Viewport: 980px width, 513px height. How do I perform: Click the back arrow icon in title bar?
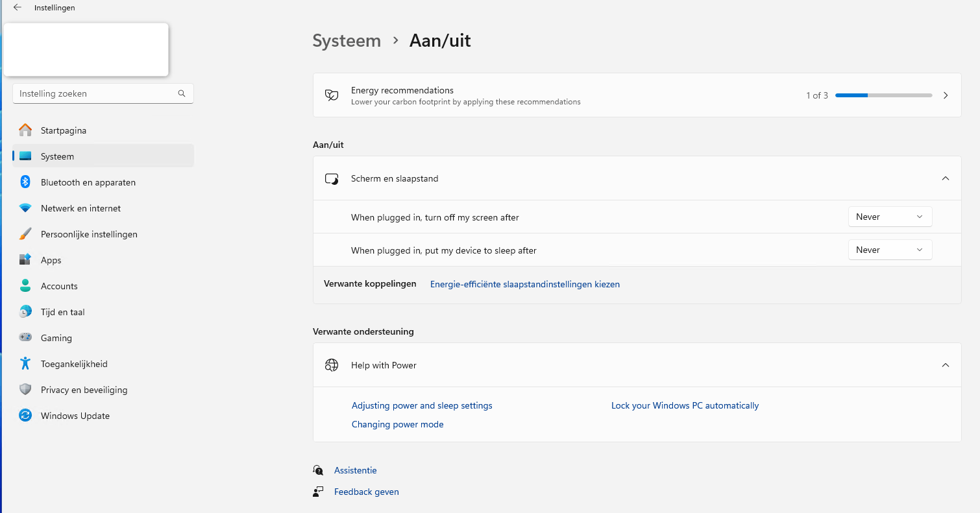(x=18, y=8)
